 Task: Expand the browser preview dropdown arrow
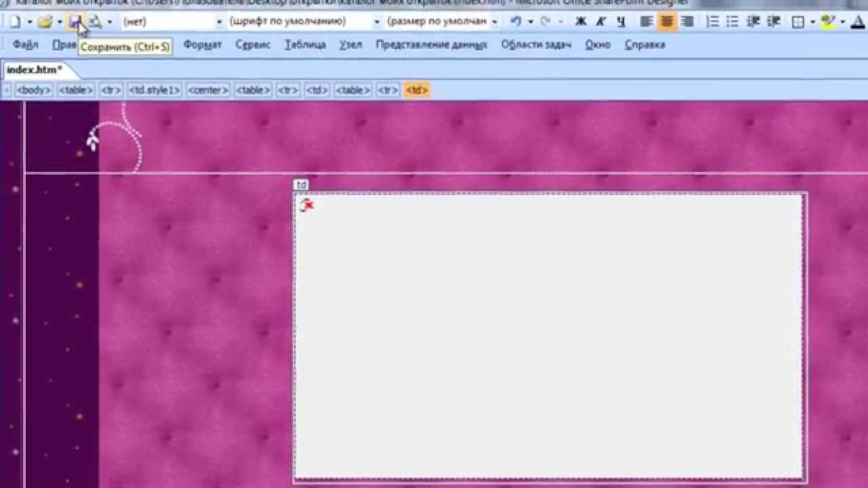pyautogui.click(x=109, y=22)
